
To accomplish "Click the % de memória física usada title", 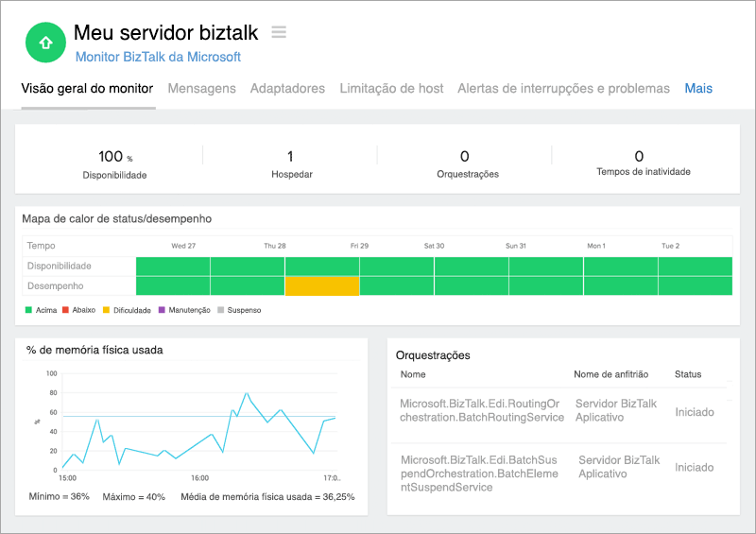I will click(94, 350).
